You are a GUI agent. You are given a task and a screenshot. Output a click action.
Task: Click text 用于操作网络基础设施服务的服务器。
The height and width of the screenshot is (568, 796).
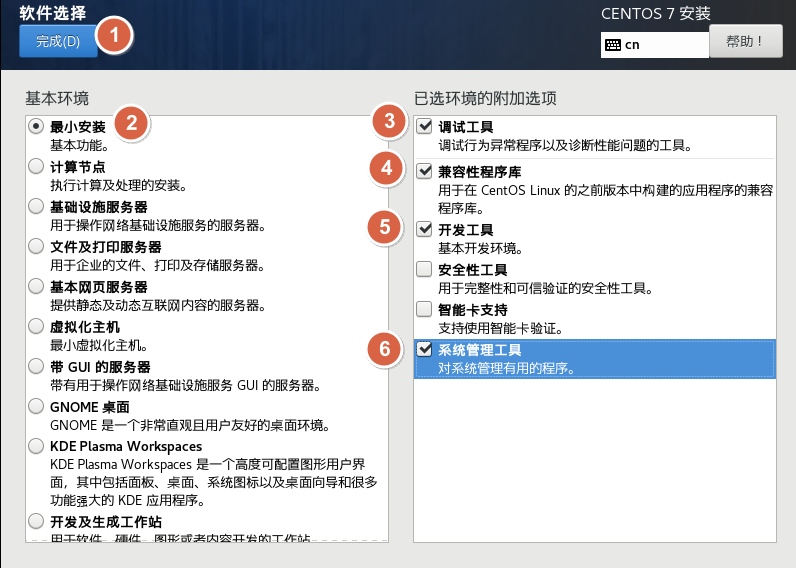click(x=158, y=225)
